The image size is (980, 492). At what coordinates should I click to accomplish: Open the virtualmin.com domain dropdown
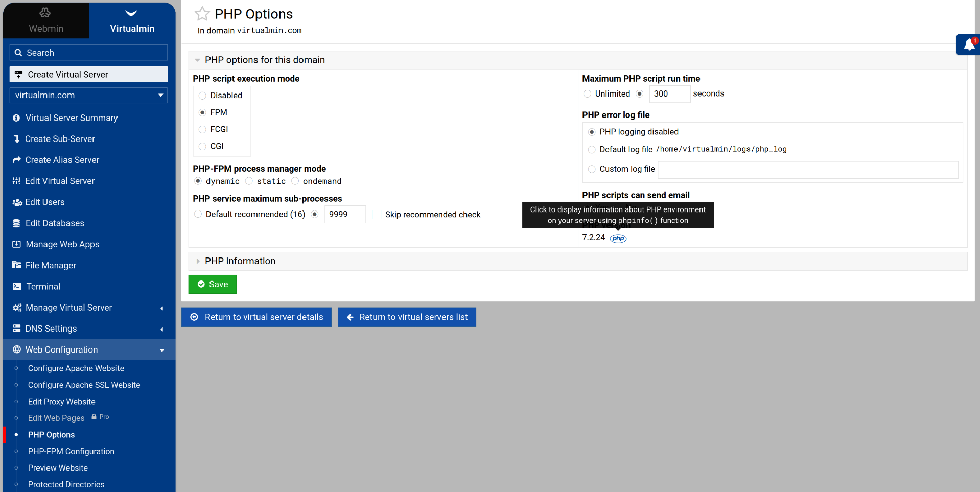click(88, 96)
